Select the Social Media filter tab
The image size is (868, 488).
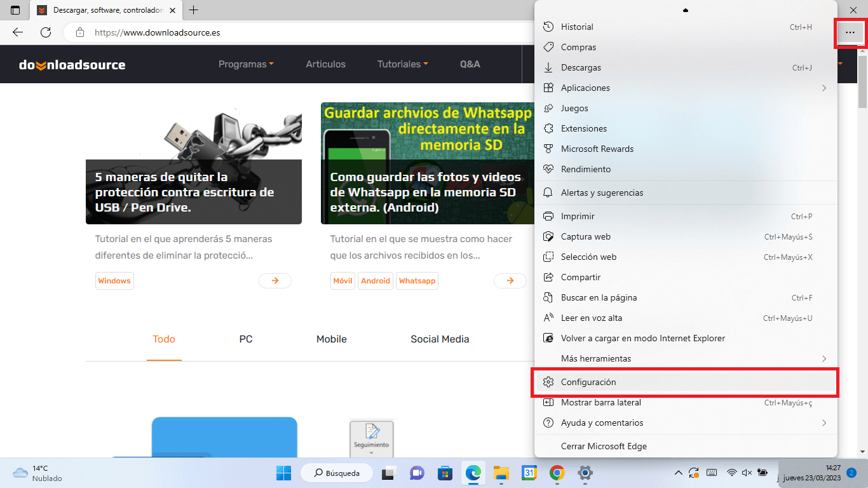(440, 339)
